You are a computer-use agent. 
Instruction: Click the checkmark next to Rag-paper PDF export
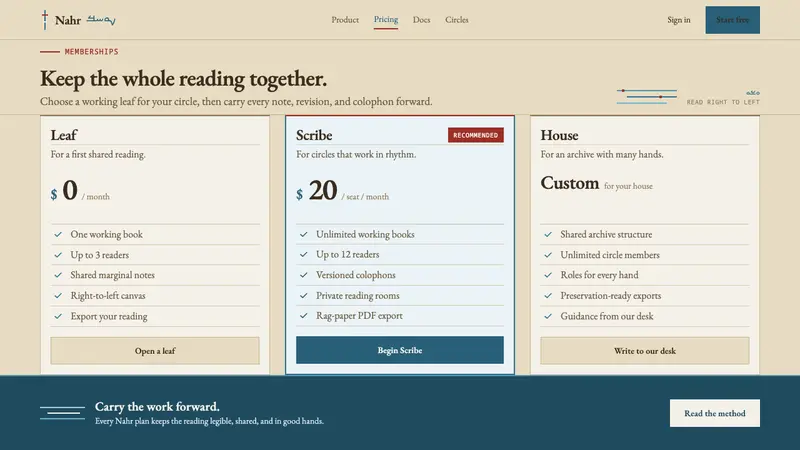[x=304, y=315]
